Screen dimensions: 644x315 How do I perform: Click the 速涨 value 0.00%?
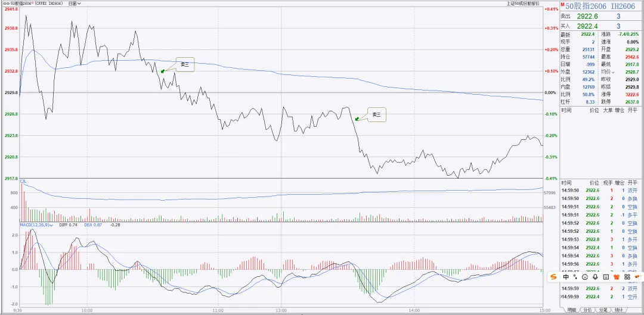click(x=633, y=42)
